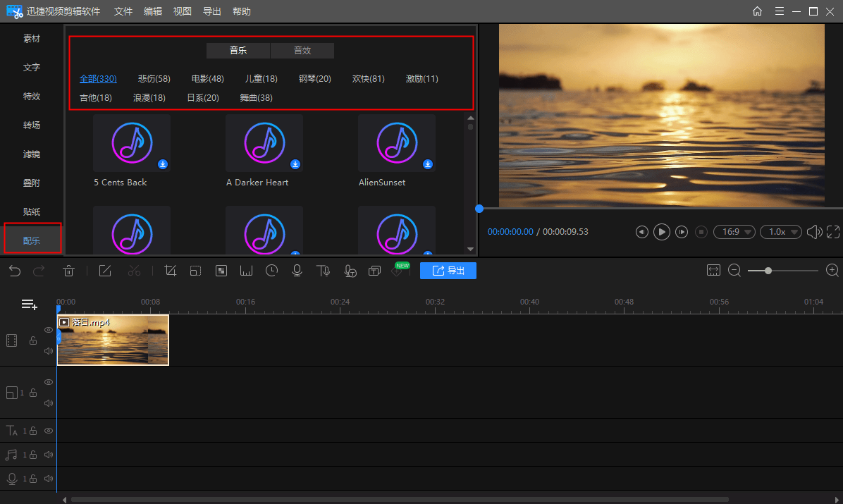Click the overlapping text box subtitle icon

coord(374,271)
